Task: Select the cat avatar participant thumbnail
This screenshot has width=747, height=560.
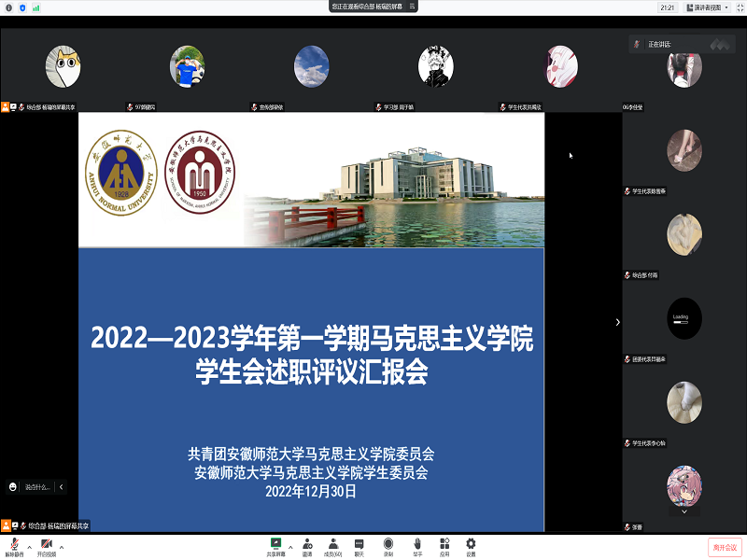Action: point(63,66)
